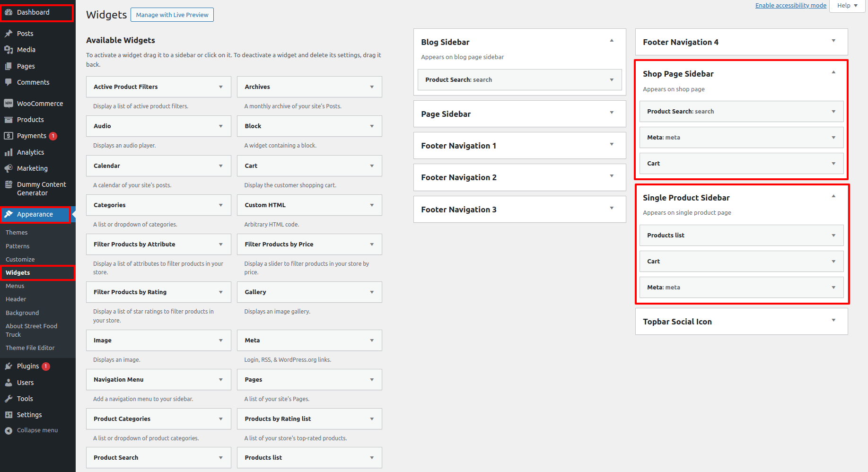
Task: Click the Marketing megaphone icon
Action: pyautogui.click(x=9, y=168)
